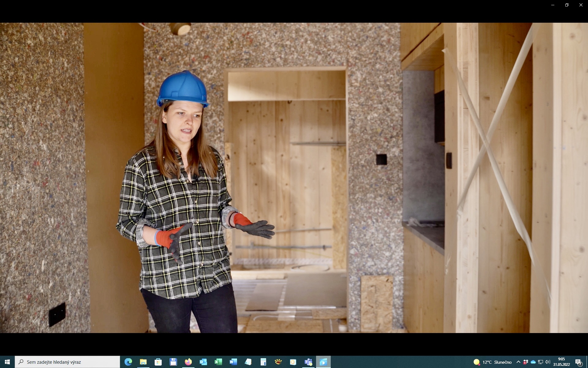Screen dimensions: 588x368
Task: Open network status tray icon
Action: click(x=541, y=362)
